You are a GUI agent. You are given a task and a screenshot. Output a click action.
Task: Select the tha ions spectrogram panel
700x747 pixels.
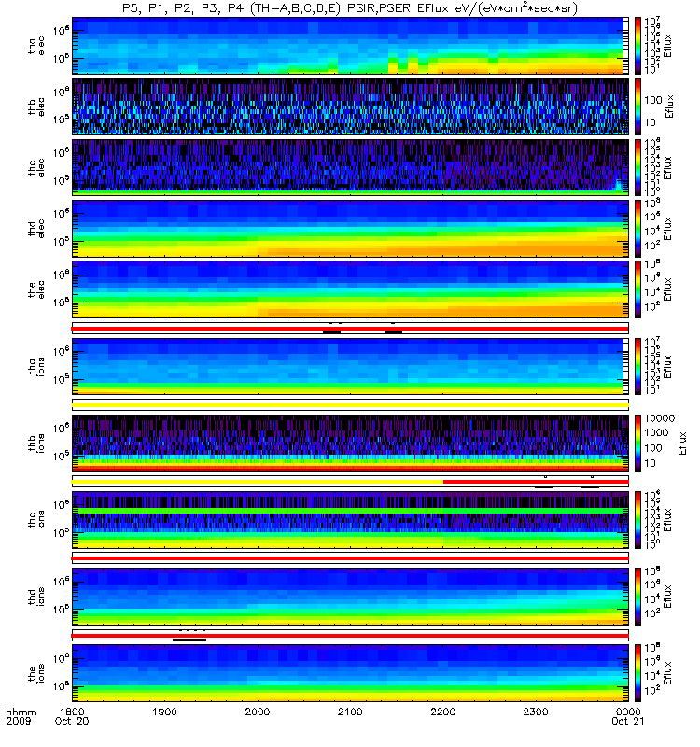[350, 366]
